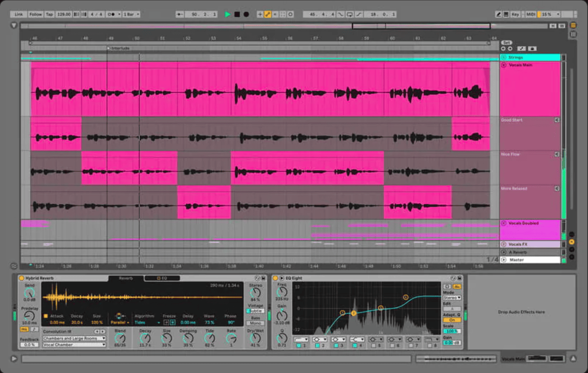588x373 pixels.
Task: Click the MIDI overdub plus icon
Action: [x=260, y=14]
